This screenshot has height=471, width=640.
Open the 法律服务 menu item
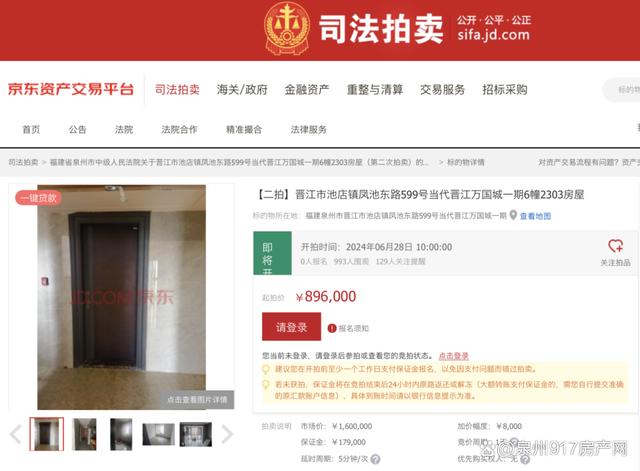[309, 129]
